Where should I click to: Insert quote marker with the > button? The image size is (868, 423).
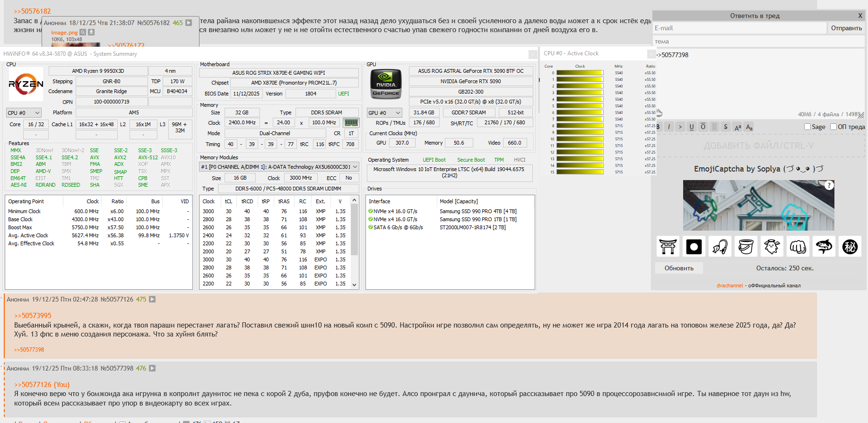[680, 127]
